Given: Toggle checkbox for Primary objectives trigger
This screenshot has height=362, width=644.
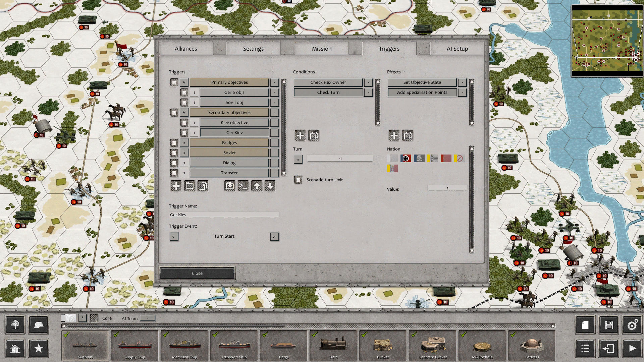Looking at the screenshot, I should click(x=174, y=82).
